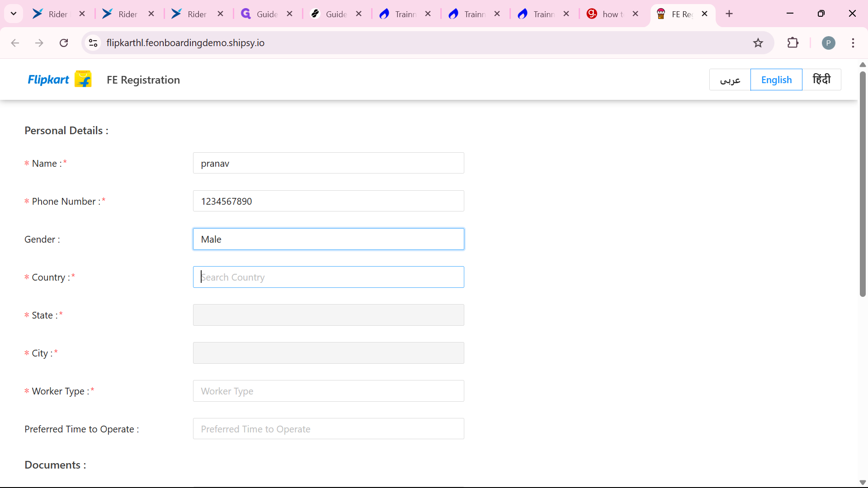Close the second Trainn tab
This screenshot has width=868, height=488.
(497, 14)
